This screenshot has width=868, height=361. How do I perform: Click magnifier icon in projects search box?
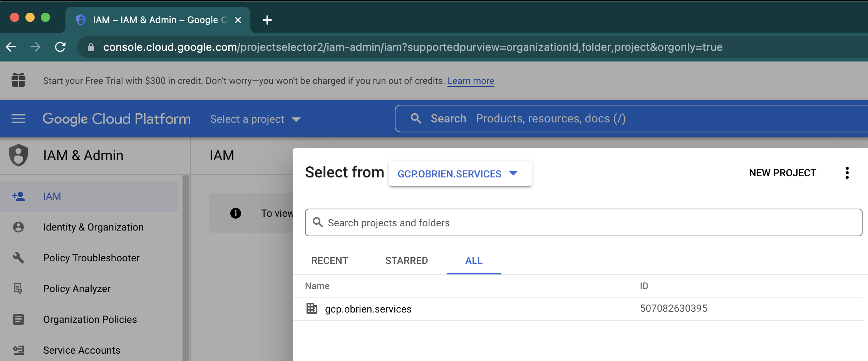318,222
